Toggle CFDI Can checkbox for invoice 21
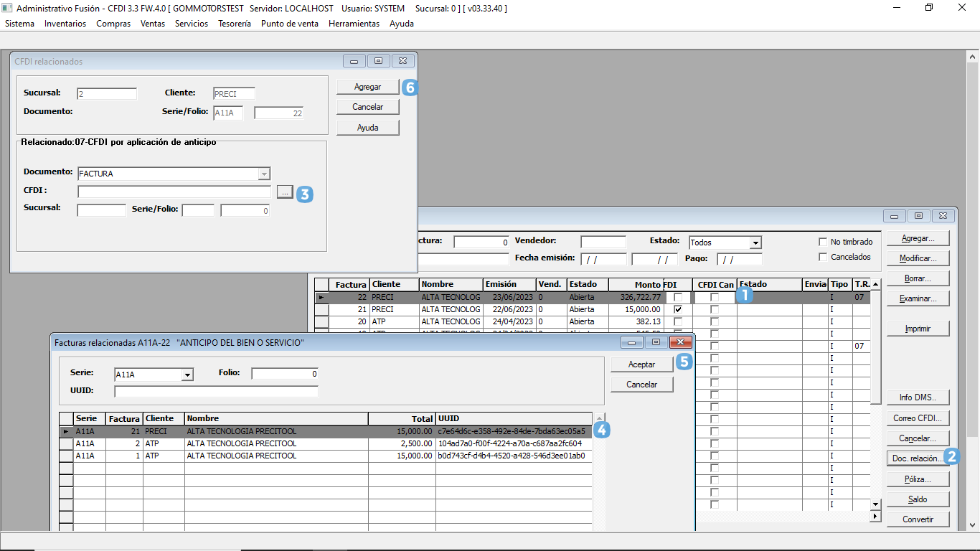The height and width of the screenshot is (551, 980). pos(715,309)
